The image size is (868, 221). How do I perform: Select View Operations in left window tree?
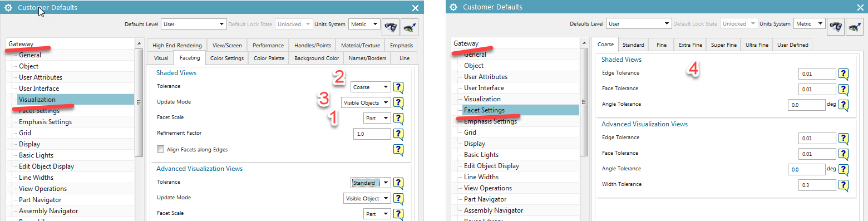point(43,189)
